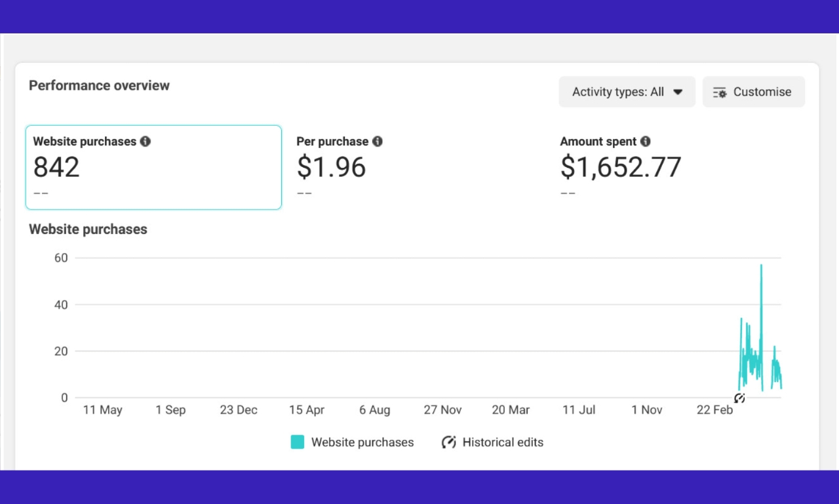Click the sliders-gear icon on Customise
Screen dimensions: 839x504
720,92
